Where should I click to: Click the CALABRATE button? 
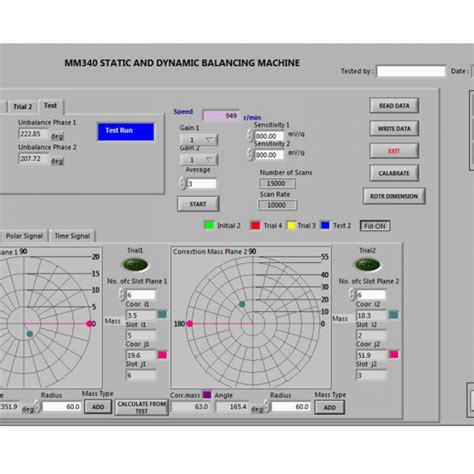point(394,173)
